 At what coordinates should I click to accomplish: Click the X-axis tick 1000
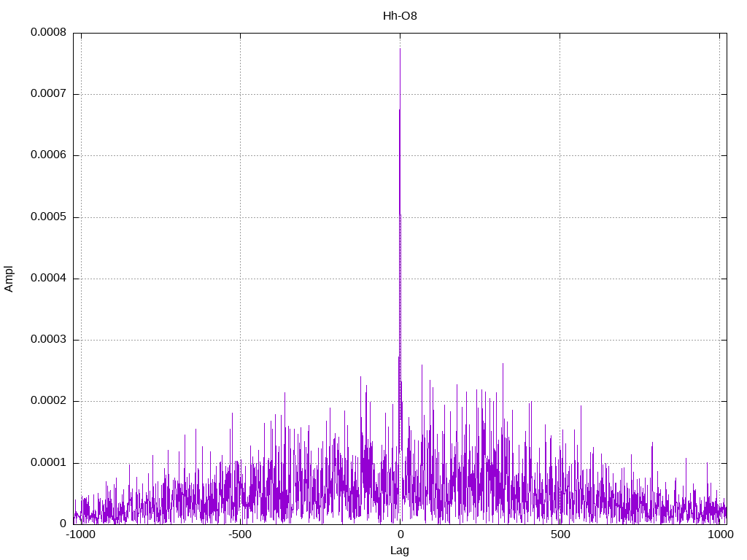click(720, 534)
